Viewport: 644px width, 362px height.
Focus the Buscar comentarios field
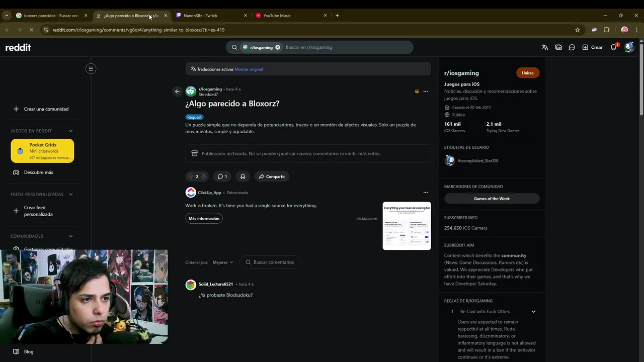(270, 262)
